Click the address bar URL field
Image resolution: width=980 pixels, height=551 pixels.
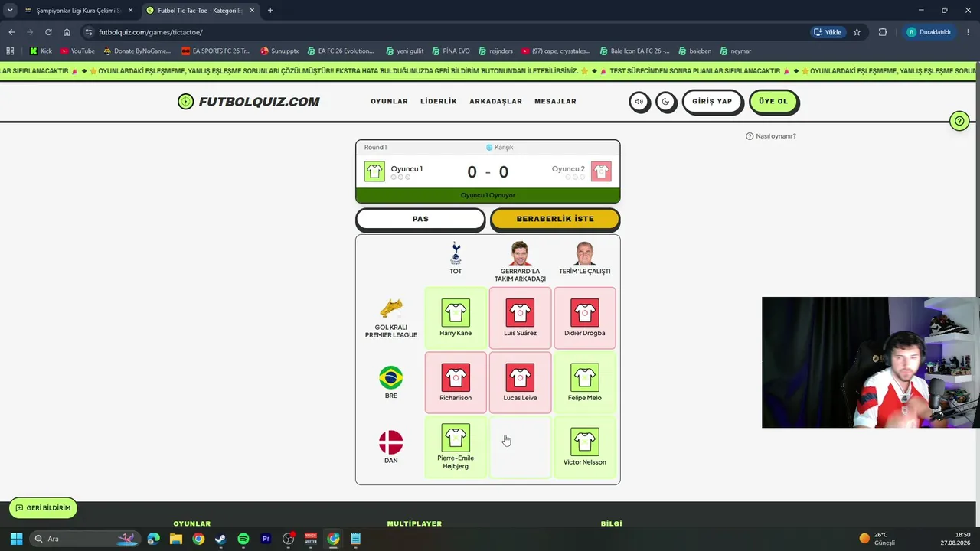[x=444, y=32]
